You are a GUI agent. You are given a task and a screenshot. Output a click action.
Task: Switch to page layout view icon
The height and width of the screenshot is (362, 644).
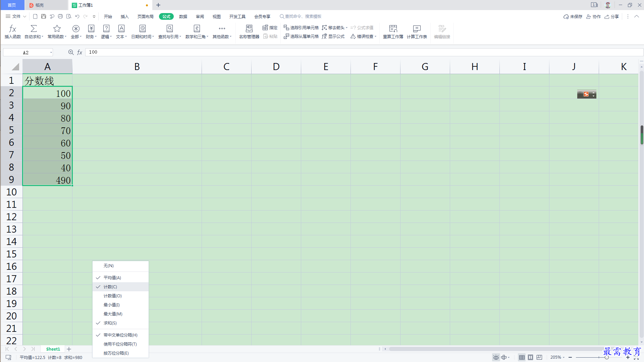(530, 357)
